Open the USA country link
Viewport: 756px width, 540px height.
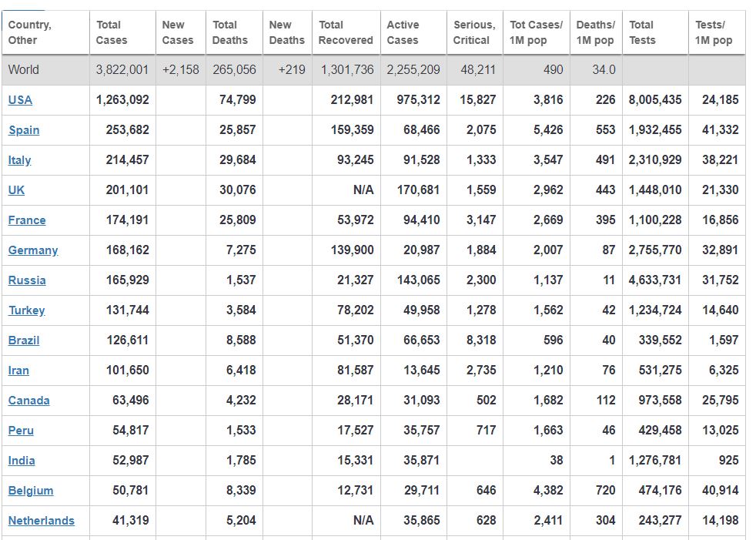(x=20, y=100)
